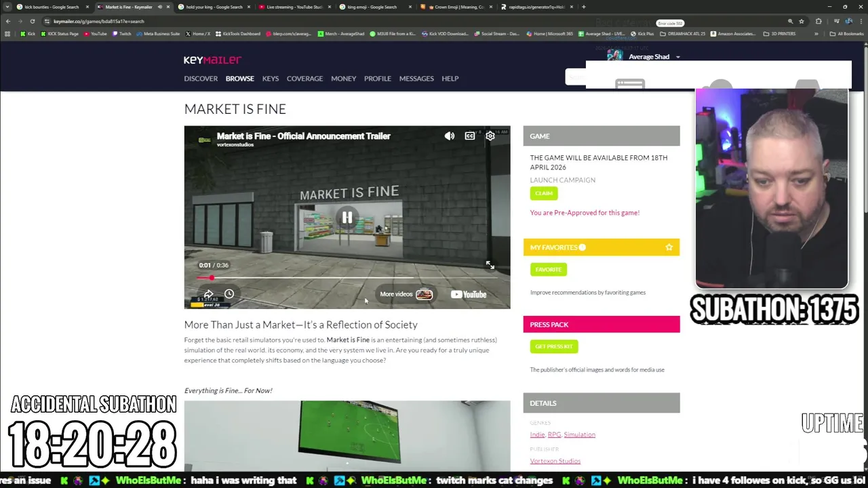Mute the trailer using the speaker icon
868x488 pixels.
pyautogui.click(x=450, y=136)
